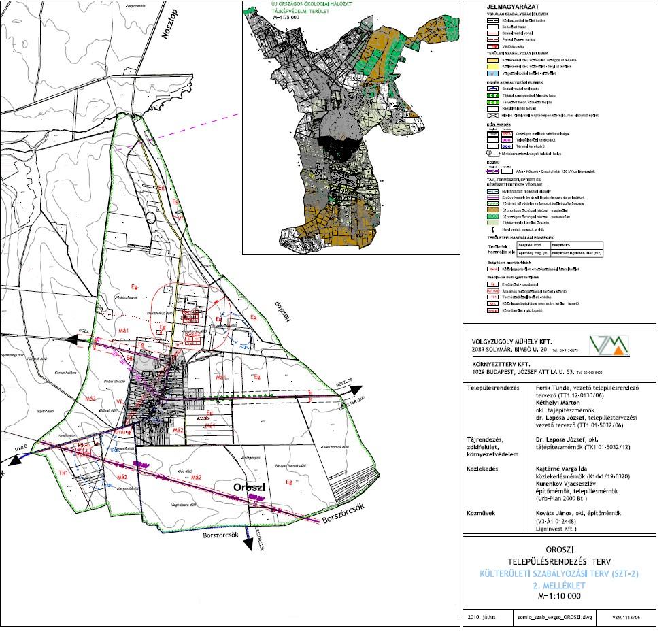Click the Tájrendezés section label
Screen dimensions: 672x632
tap(485, 439)
